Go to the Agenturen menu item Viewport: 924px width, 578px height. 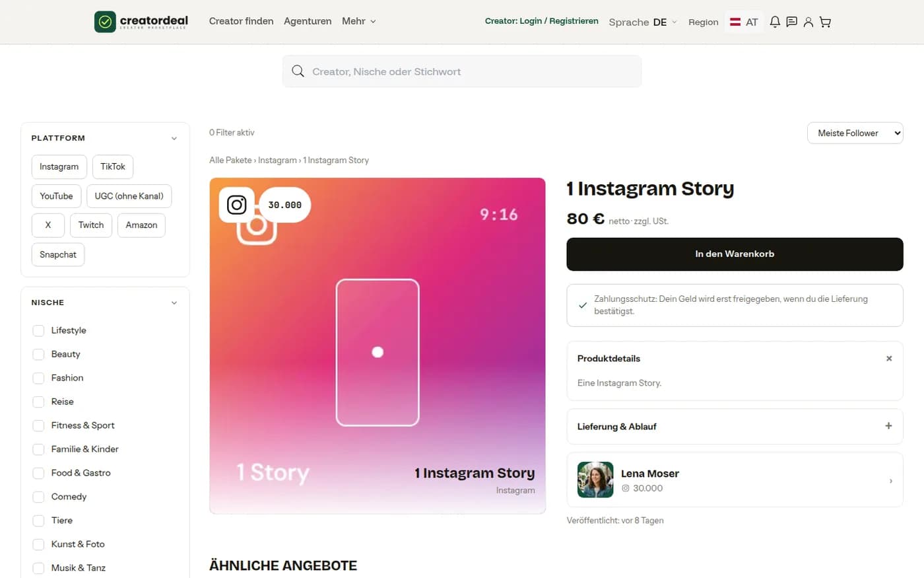pos(308,21)
